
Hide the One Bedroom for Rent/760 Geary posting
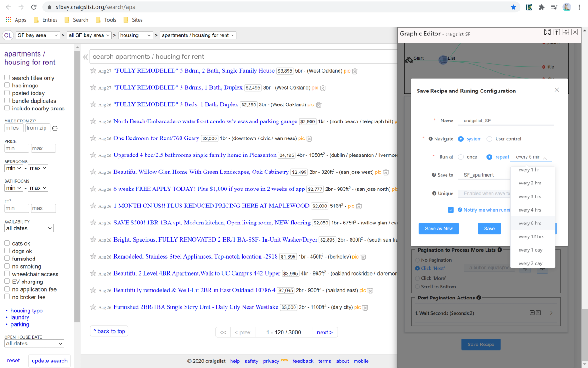[310, 138]
